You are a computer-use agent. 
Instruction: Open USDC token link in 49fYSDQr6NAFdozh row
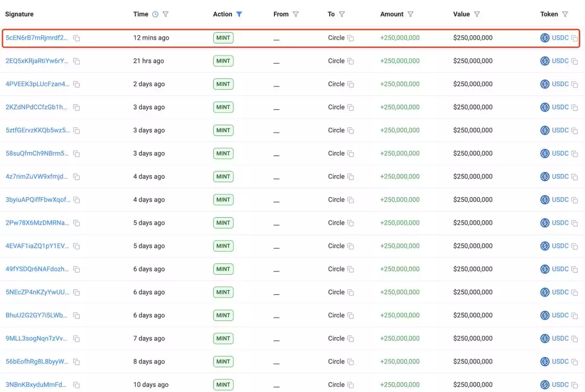coord(560,269)
